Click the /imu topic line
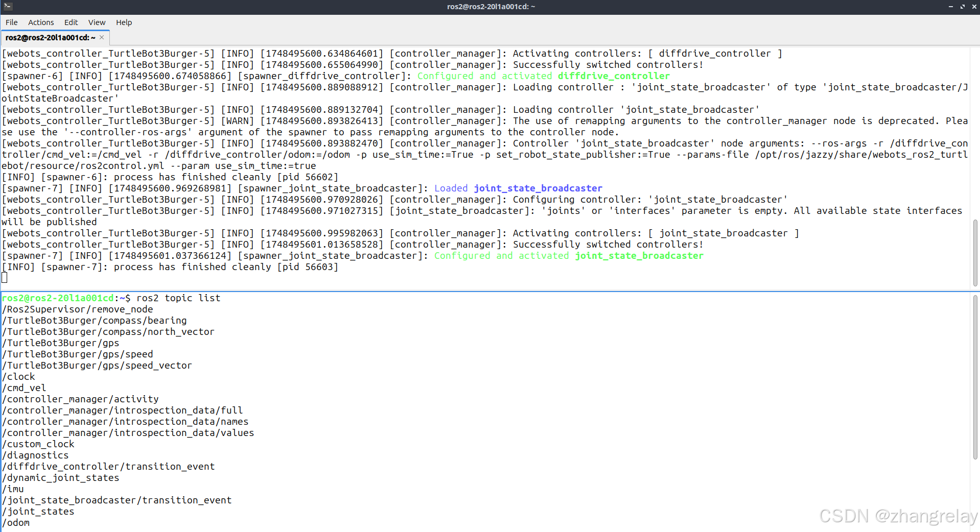Viewport: 980px width, 532px height. [x=13, y=489]
